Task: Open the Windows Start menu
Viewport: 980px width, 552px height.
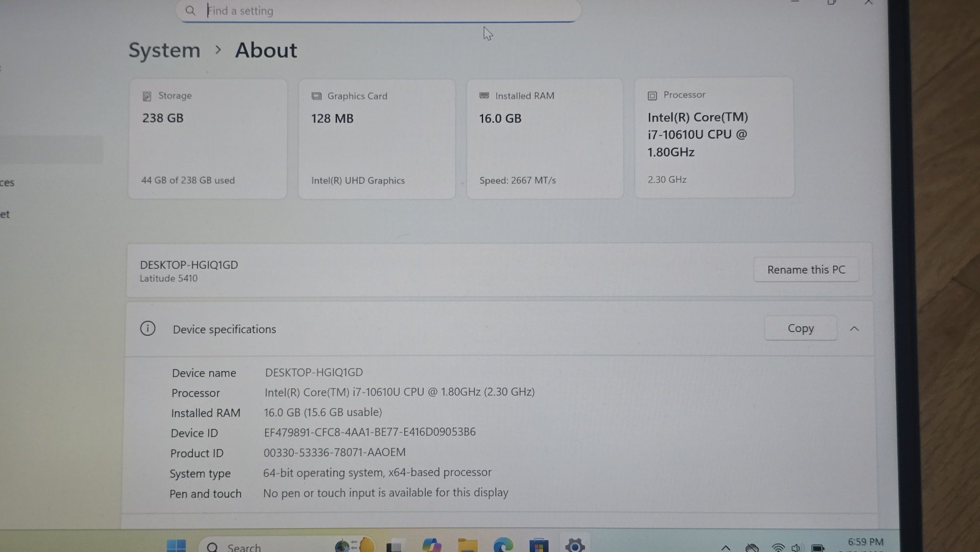Action: click(176, 546)
